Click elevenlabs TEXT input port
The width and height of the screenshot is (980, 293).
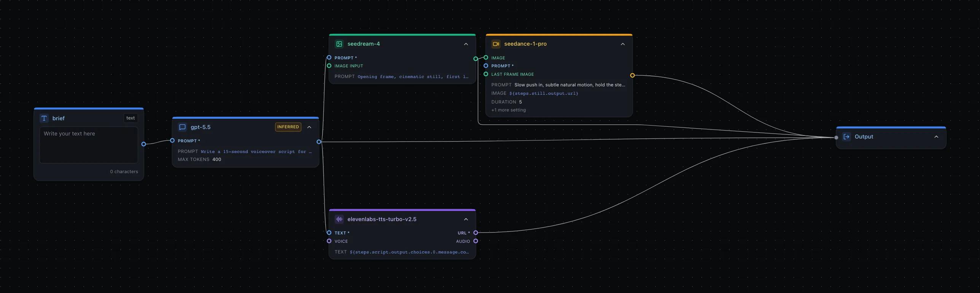(329, 233)
